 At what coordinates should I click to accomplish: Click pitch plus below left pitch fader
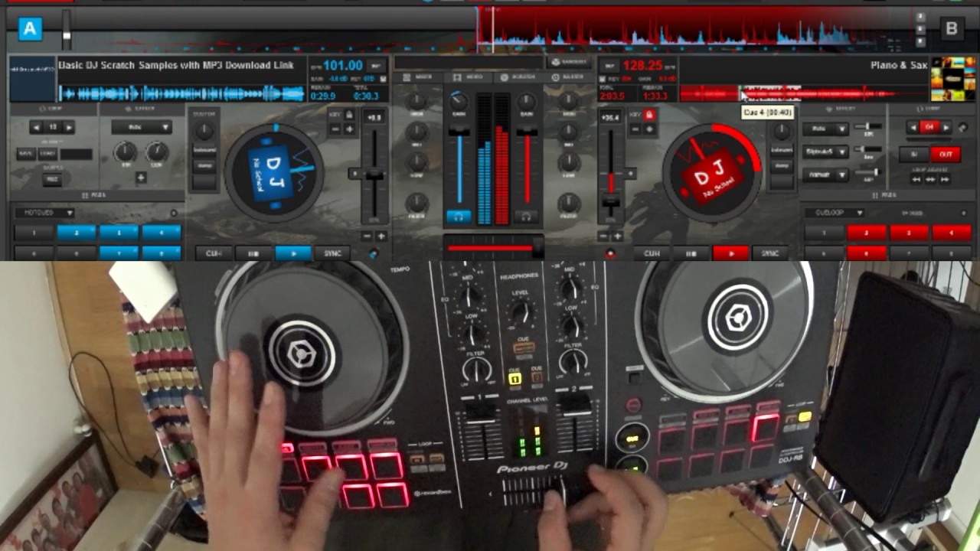381,236
